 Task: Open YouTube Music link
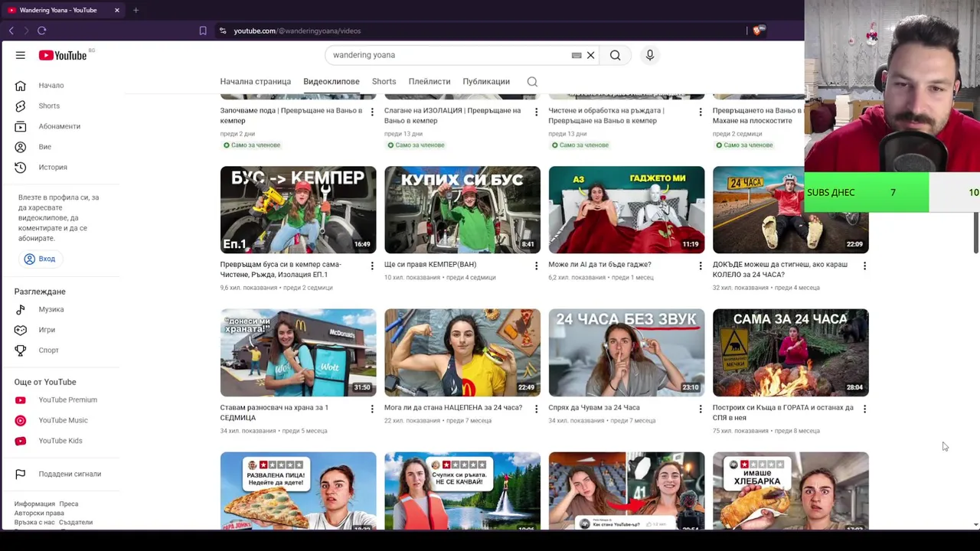61,420
